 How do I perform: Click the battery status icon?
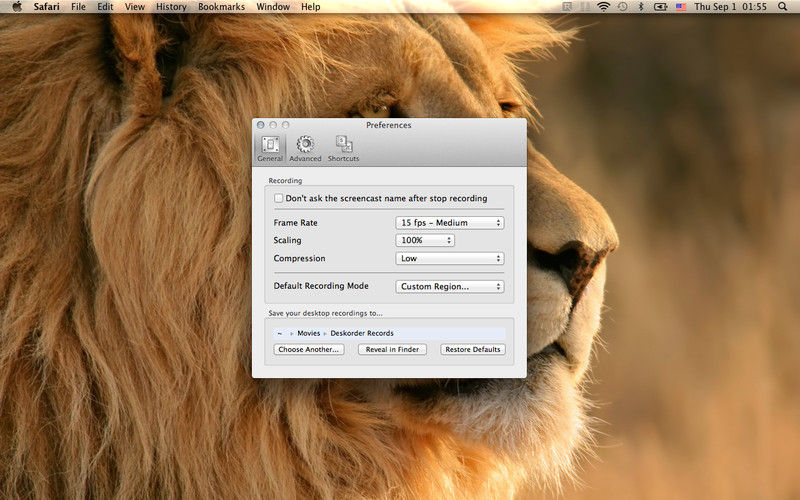[661, 7]
